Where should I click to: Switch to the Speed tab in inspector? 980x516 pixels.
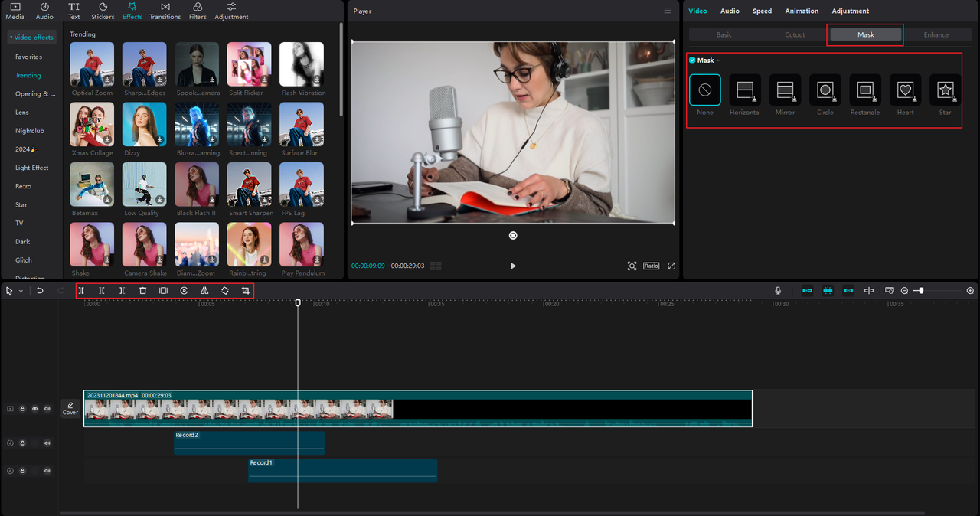[762, 11]
